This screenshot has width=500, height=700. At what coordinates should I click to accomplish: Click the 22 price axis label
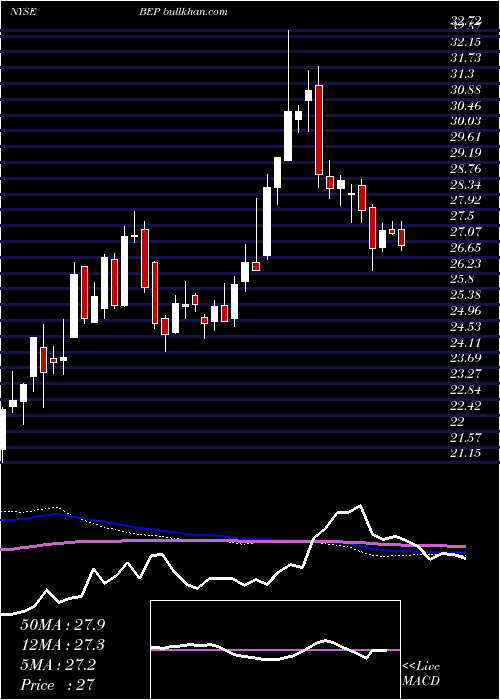pos(458,422)
